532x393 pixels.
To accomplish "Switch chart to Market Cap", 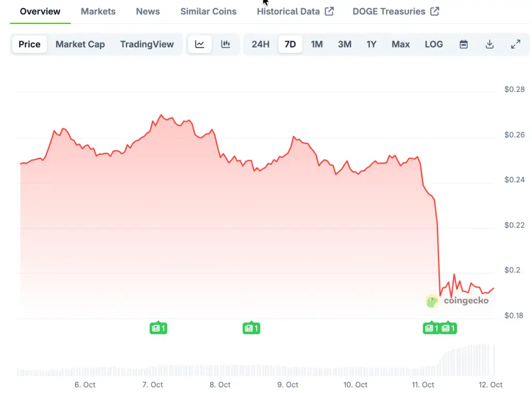I will pos(80,44).
